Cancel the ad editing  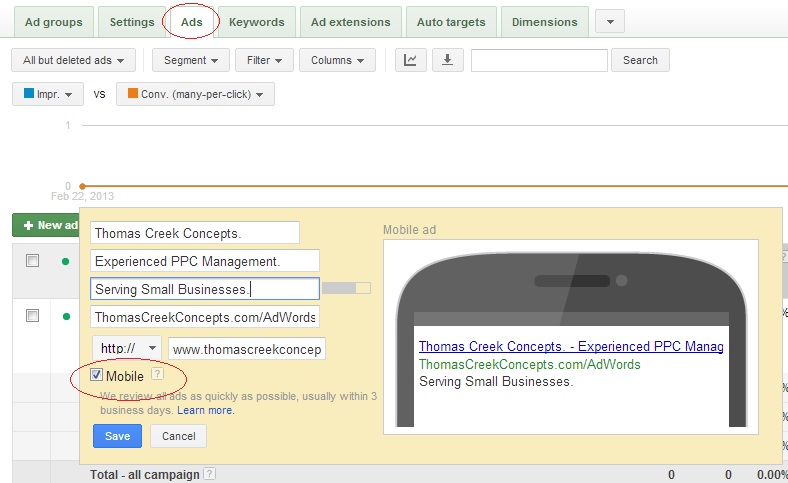[178, 436]
